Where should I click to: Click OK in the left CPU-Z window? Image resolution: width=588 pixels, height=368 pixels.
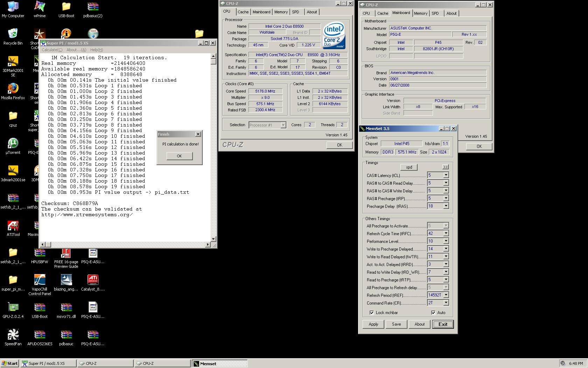pyautogui.click(x=339, y=145)
